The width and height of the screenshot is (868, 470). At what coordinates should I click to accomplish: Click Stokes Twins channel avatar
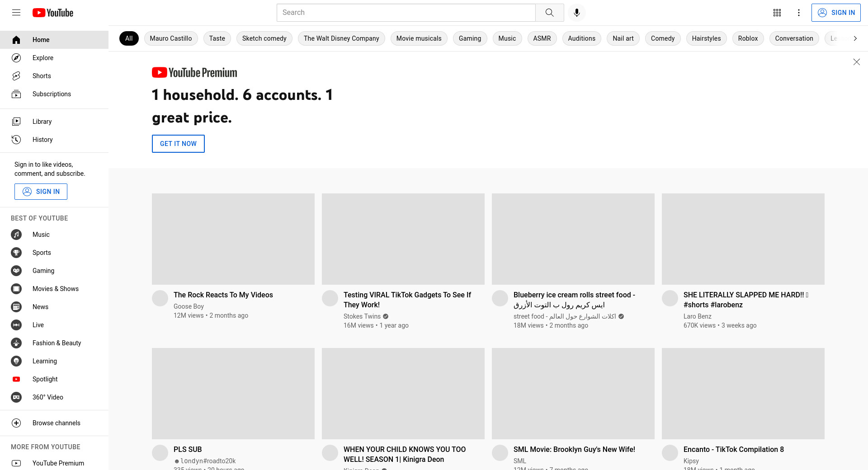(330, 298)
